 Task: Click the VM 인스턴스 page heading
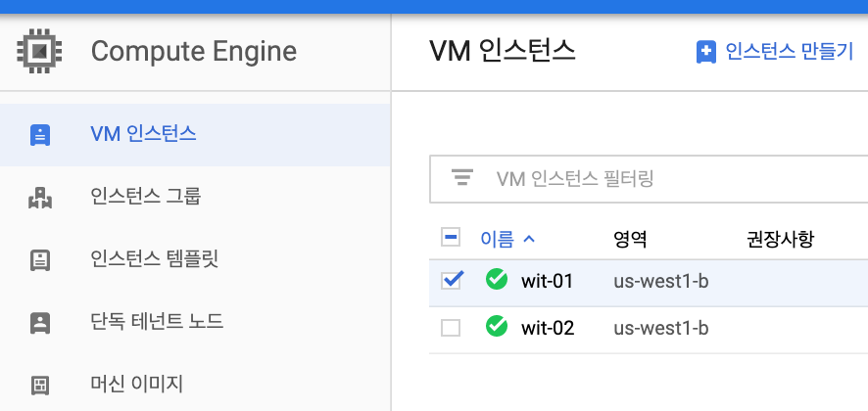coord(503,50)
